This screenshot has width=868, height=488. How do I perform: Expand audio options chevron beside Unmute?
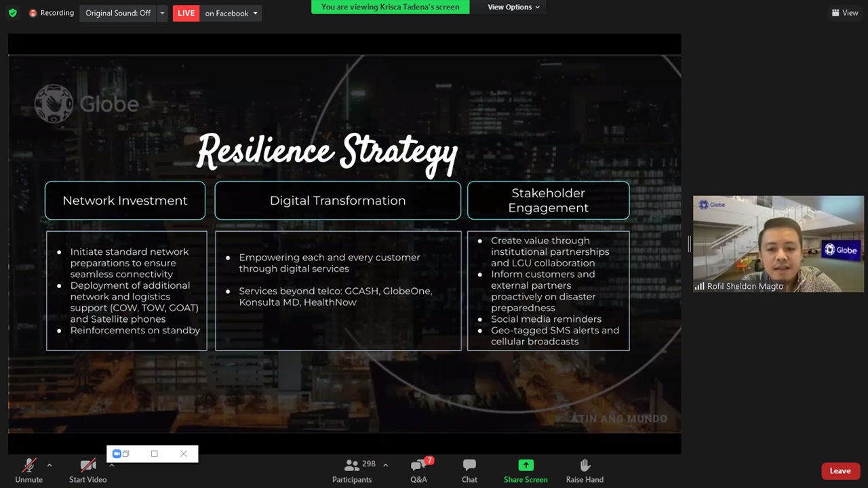point(49,465)
